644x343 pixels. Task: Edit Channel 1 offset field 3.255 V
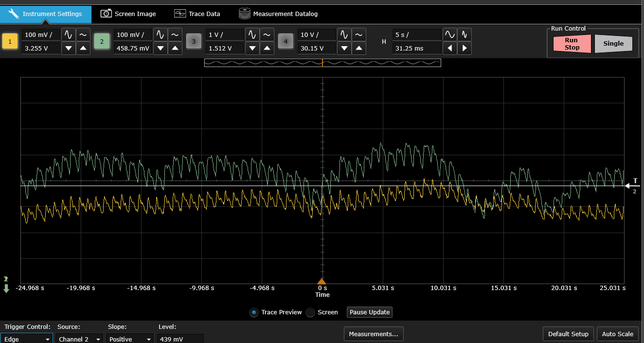click(41, 48)
